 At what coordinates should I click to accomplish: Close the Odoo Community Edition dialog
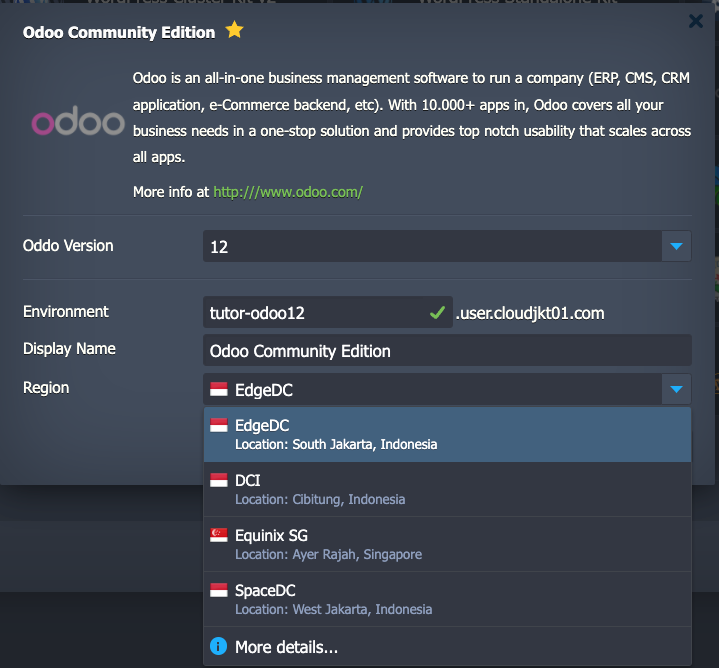(x=696, y=21)
